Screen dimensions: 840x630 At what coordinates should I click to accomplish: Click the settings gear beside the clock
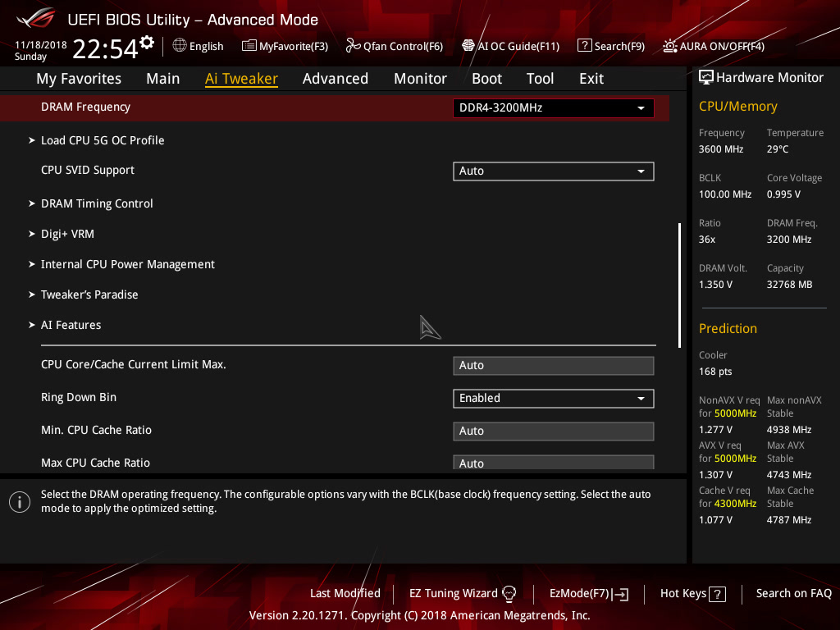click(x=147, y=43)
